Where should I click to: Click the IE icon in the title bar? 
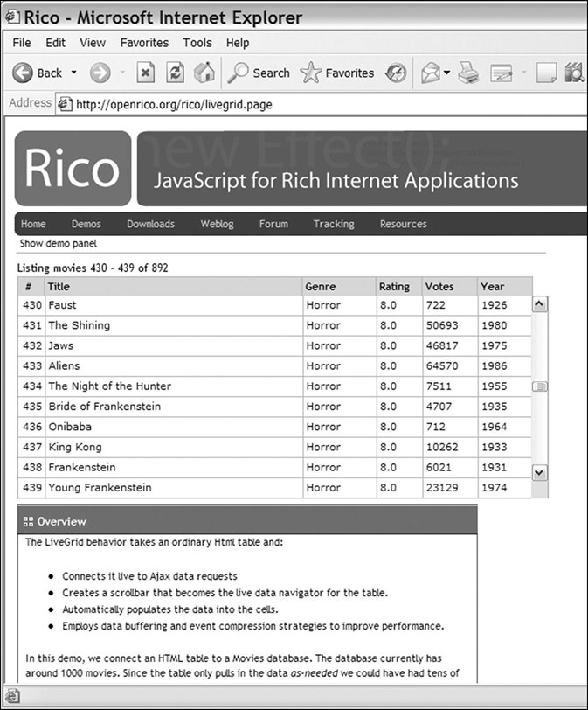(12, 17)
